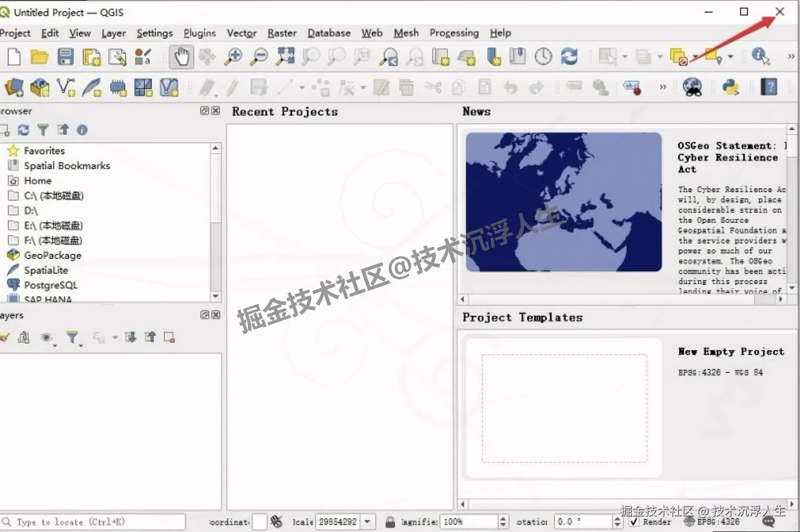Open the Style Manager icon
Screen dimensions: 800x532
[x=143, y=57]
